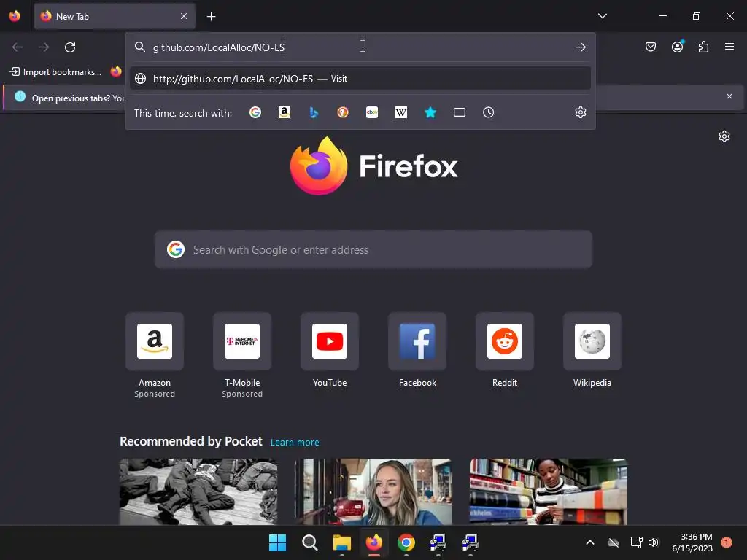The width and height of the screenshot is (747, 560).
Task: Click Search with Google or enter address box
Action: click(373, 250)
